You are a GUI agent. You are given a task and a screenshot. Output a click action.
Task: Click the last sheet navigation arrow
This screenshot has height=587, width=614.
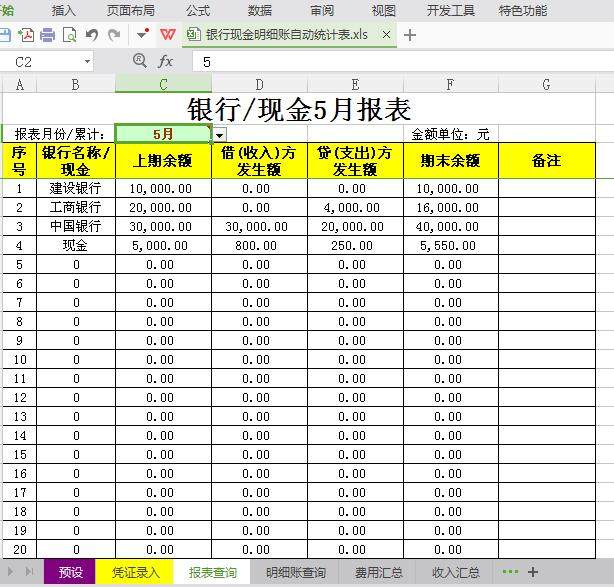[29, 572]
